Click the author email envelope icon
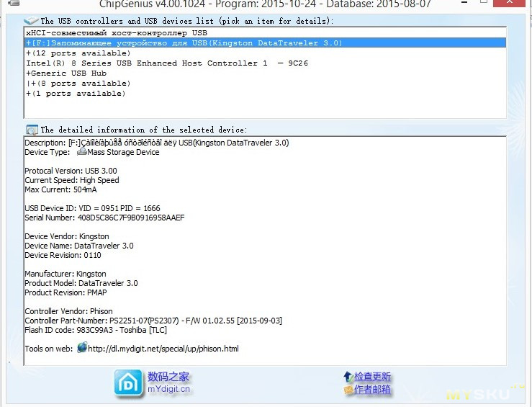532x407 pixels. (x=348, y=390)
